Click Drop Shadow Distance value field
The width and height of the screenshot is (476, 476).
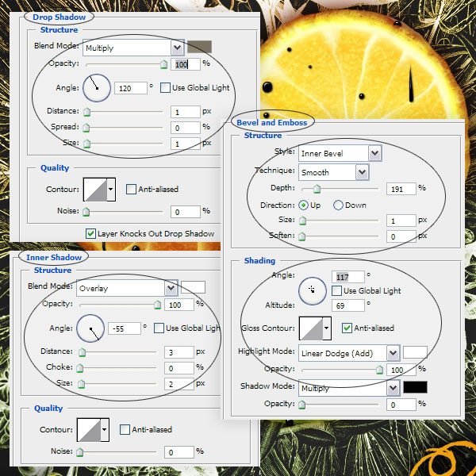tap(185, 112)
